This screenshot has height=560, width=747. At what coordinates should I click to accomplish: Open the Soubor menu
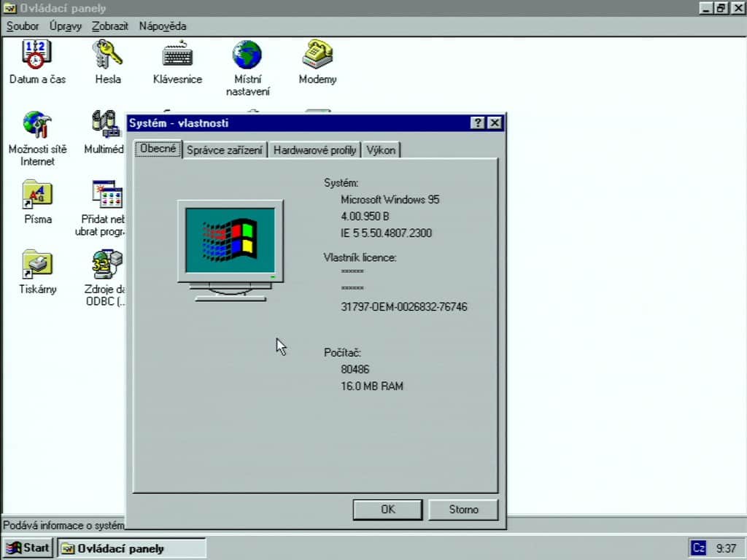point(23,26)
